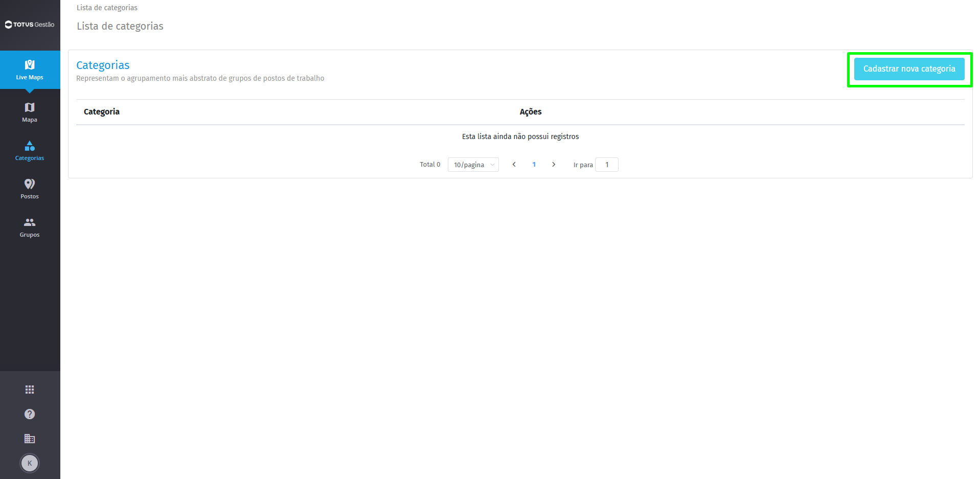Go to the next page arrow
The height and width of the screenshot is (479, 980).
pyautogui.click(x=554, y=165)
